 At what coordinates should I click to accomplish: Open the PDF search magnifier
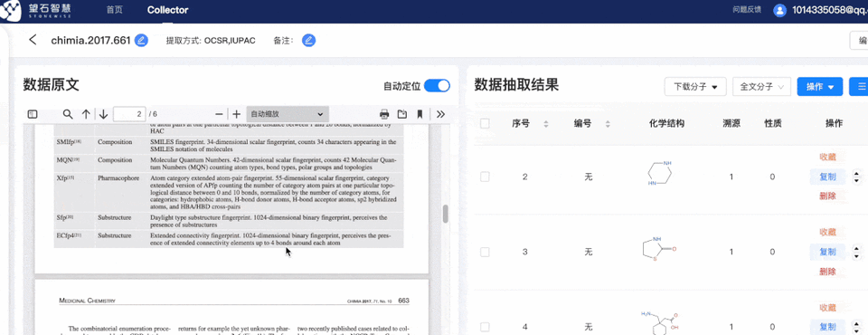pyautogui.click(x=68, y=114)
